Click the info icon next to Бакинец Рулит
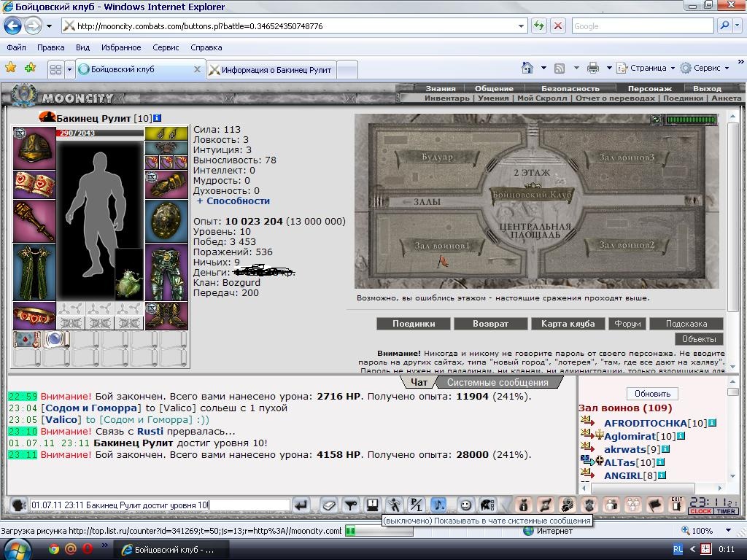 point(158,117)
